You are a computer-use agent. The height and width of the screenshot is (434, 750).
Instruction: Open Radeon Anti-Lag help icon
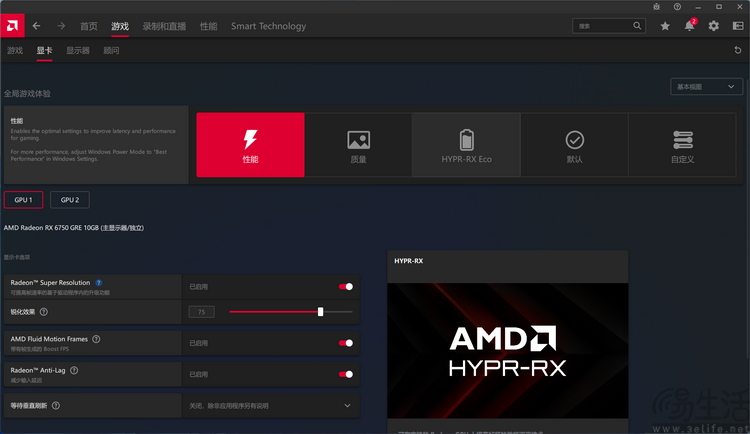[x=74, y=370]
